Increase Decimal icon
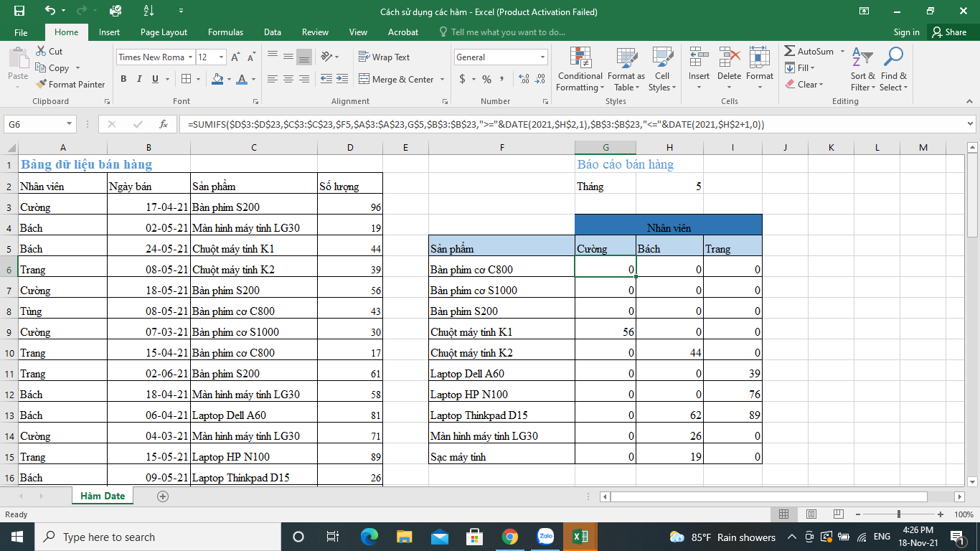Screen dimensions: 980x551 [x=524, y=79]
